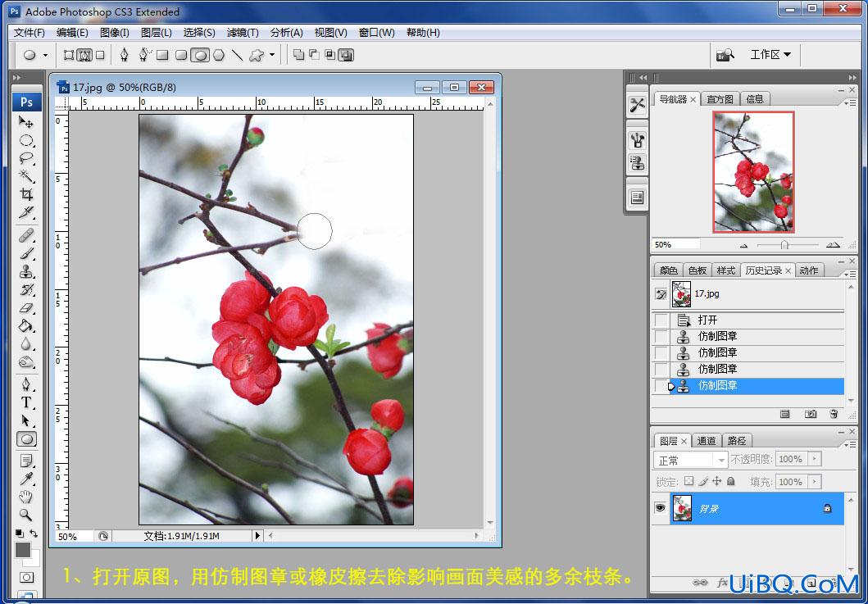Switch to the 直方图 tab

[x=720, y=99]
